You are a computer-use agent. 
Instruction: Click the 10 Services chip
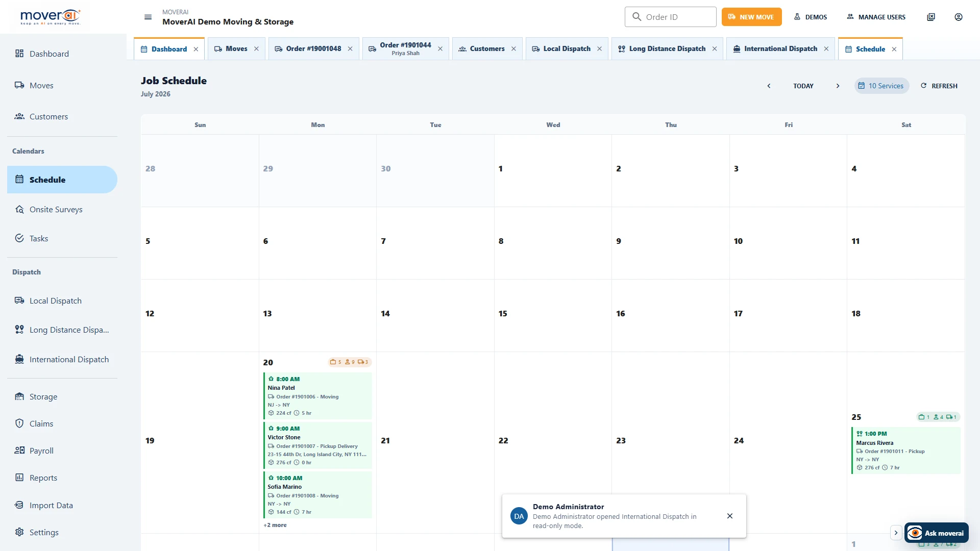[x=881, y=86]
